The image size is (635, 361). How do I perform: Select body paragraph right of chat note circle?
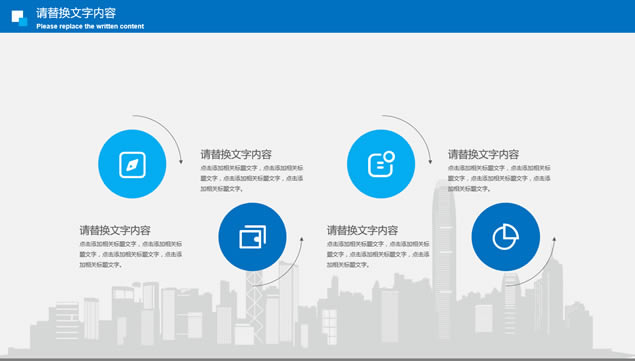pos(499,178)
